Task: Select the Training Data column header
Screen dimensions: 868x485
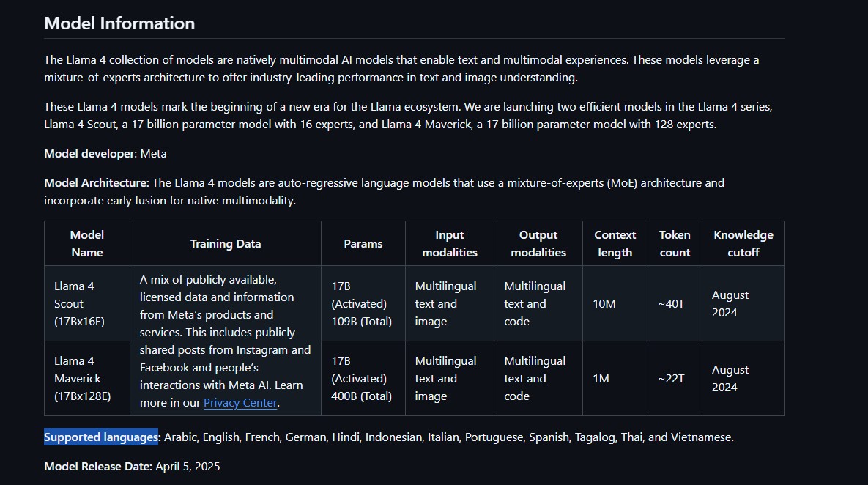Action: 226,244
